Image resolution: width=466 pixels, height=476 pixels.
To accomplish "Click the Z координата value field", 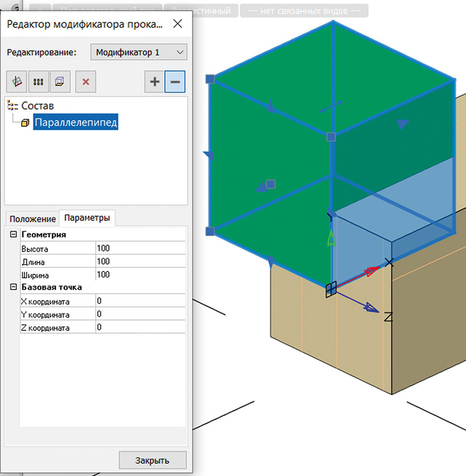I will point(140,327).
